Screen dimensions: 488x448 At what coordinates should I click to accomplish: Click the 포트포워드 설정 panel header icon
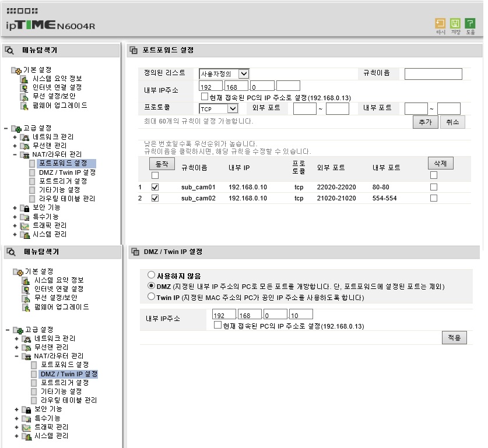134,50
